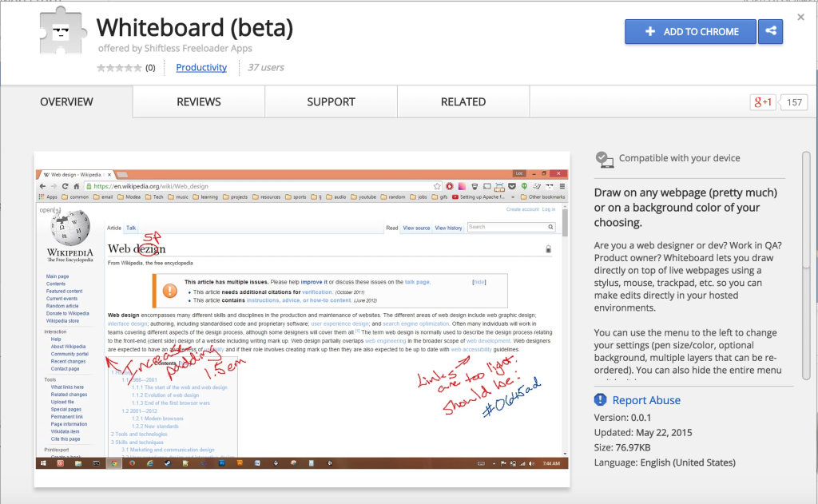Open the Productivity category link
This screenshot has height=504, width=818.
[201, 67]
